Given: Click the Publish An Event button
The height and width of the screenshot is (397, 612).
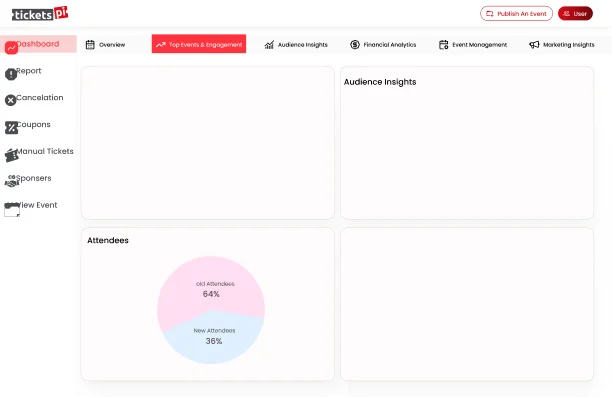Looking at the screenshot, I should pos(516,14).
